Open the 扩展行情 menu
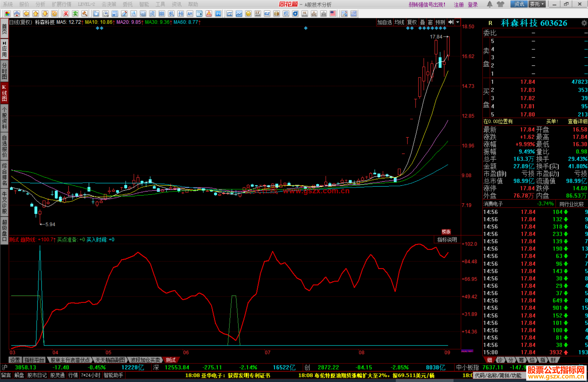This screenshot has width=588, height=382. 62,4
